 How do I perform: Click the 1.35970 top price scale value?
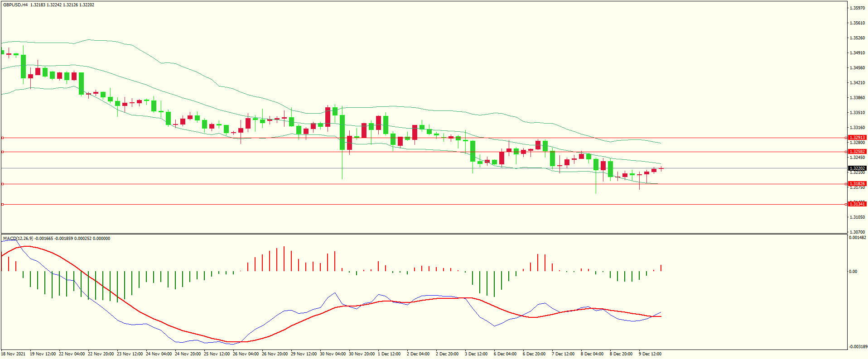(858, 8)
